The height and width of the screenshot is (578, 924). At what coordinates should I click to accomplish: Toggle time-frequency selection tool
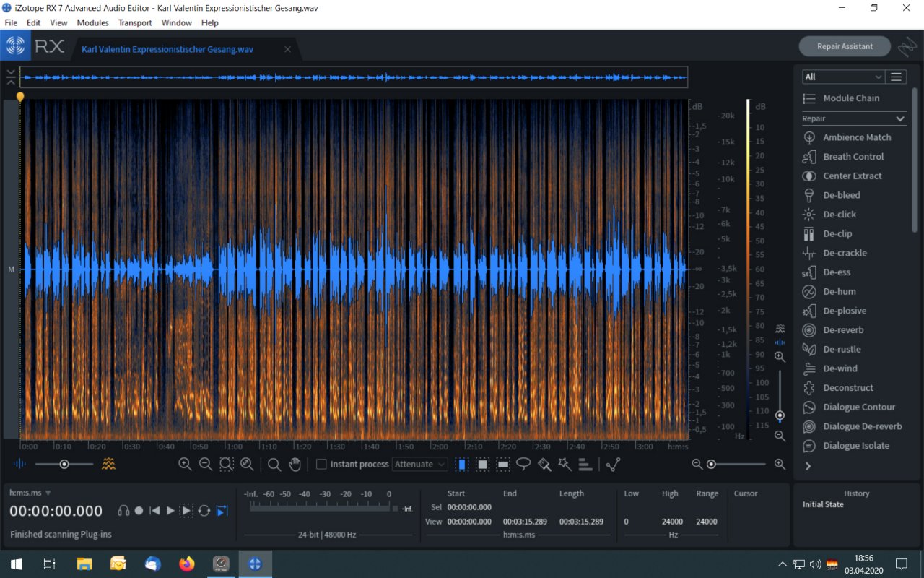483,465
